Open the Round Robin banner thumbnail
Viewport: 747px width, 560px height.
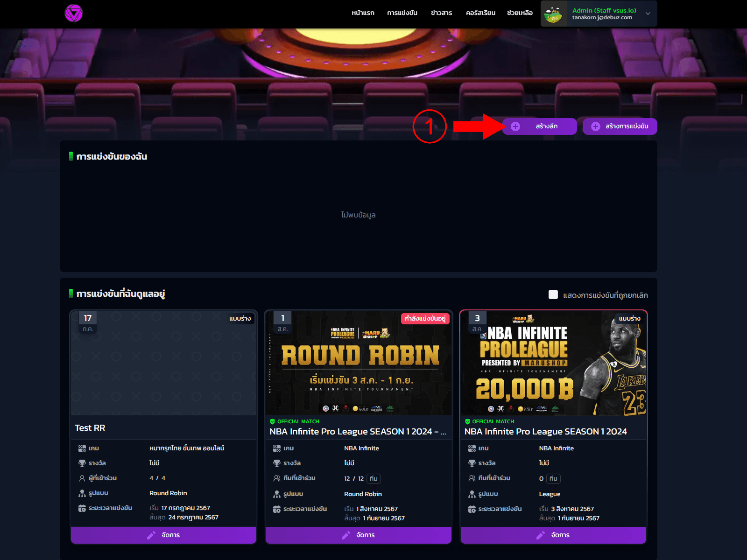(x=359, y=363)
